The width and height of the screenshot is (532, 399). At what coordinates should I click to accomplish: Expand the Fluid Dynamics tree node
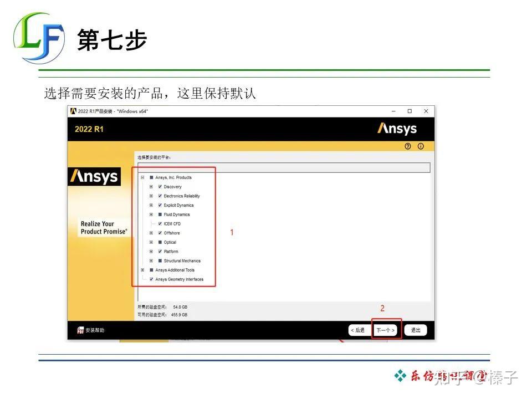point(151,214)
